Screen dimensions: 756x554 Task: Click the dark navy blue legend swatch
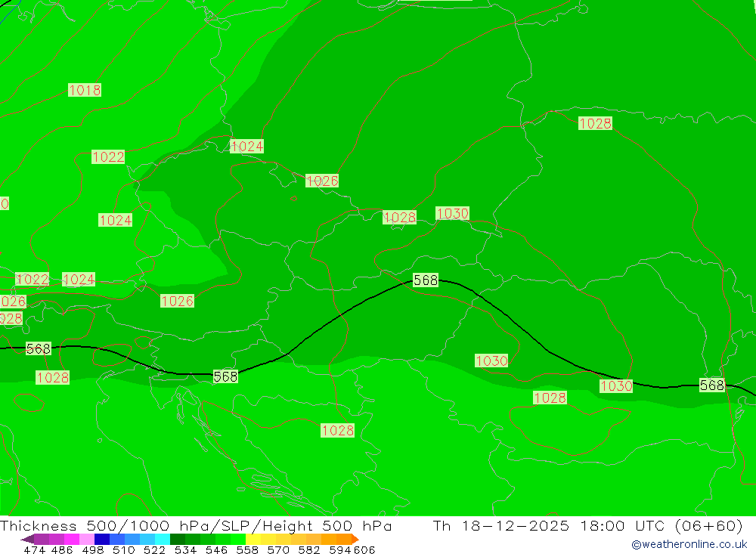coord(102,539)
